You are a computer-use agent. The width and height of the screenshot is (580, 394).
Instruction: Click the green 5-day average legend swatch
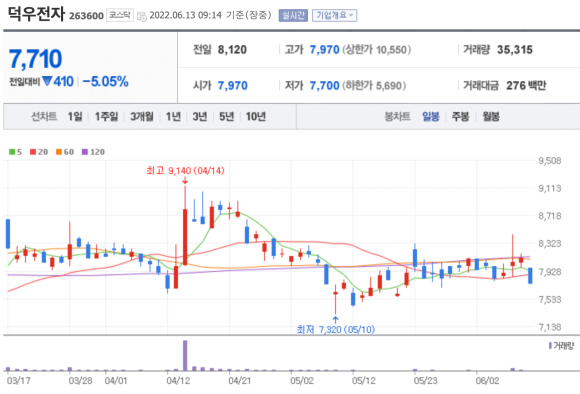tap(12, 152)
